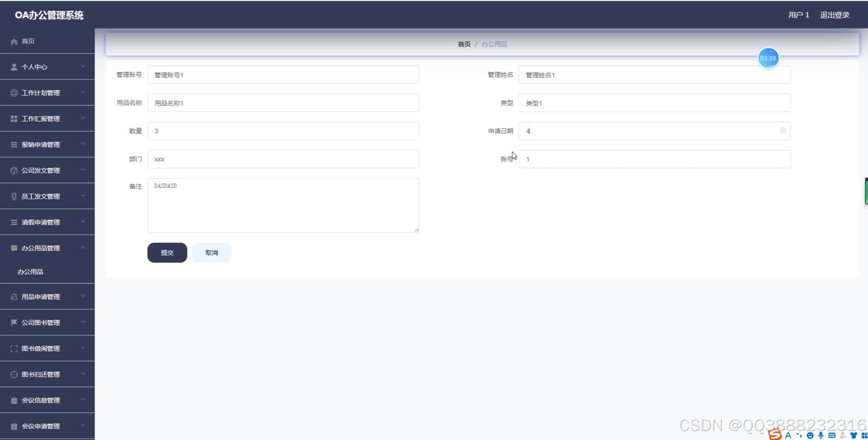Open the Sogou soft keyboard icon
The width and height of the screenshot is (868, 440).
pyautogui.click(x=832, y=435)
